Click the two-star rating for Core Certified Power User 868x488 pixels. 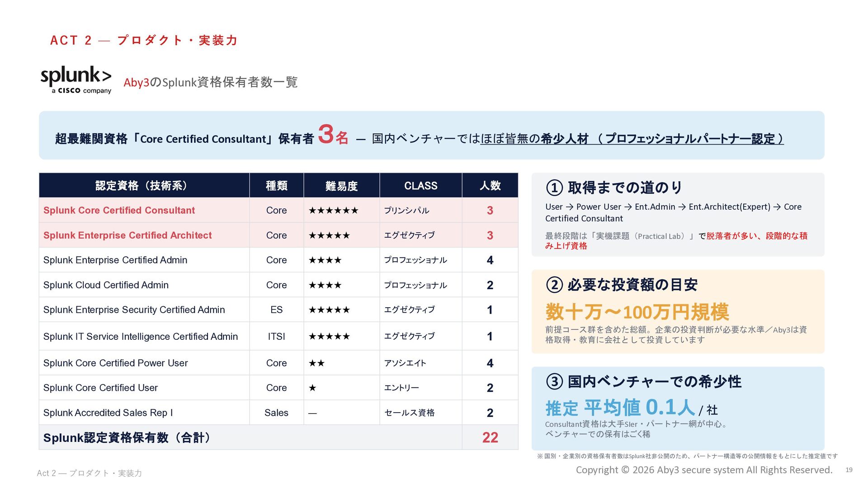(316, 363)
